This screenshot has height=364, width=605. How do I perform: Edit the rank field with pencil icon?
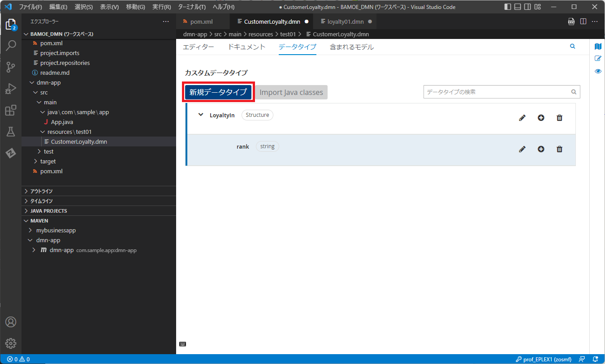(522, 149)
